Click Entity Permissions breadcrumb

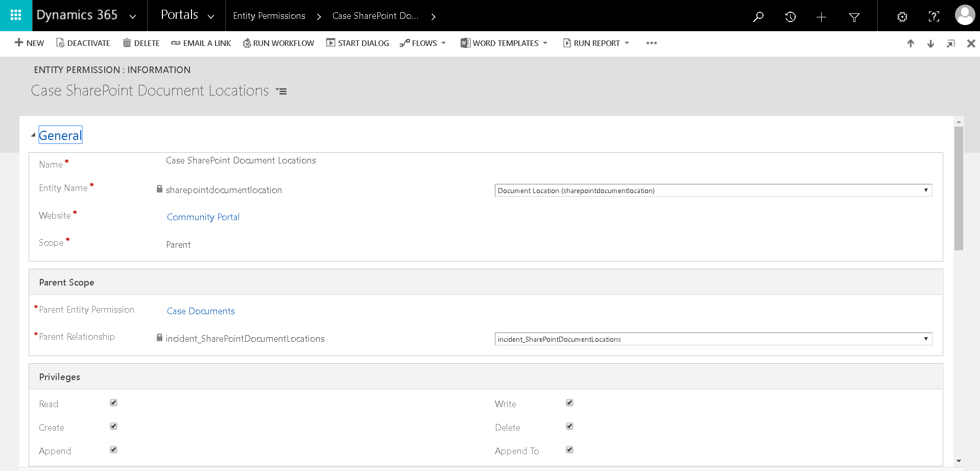(269, 16)
